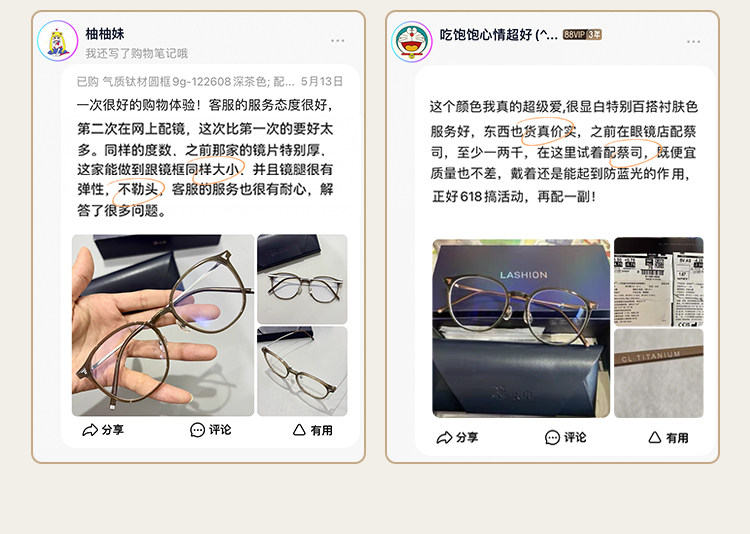Click share icon on left review
The image size is (750, 534).
90,430
